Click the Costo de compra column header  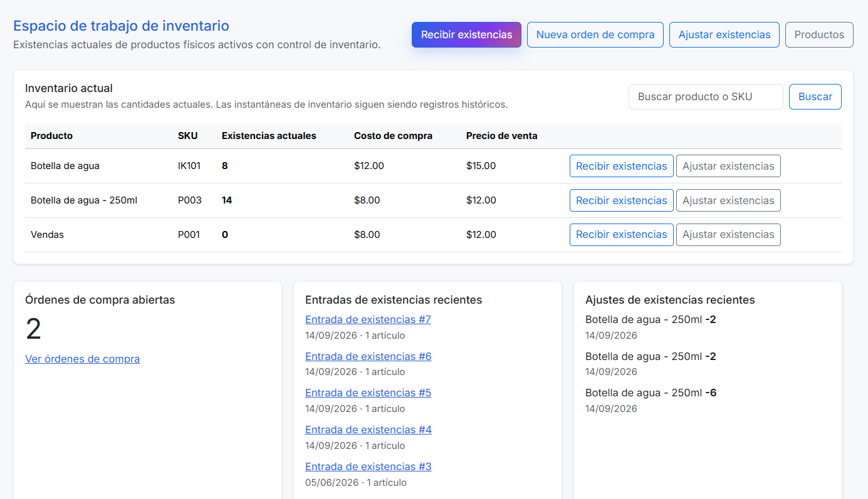click(393, 136)
